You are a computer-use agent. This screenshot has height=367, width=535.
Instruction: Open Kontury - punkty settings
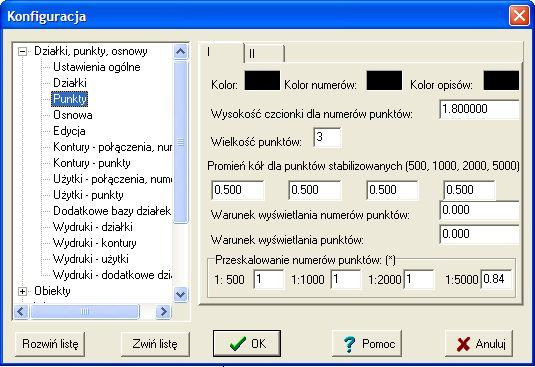(x=92, y=163)
